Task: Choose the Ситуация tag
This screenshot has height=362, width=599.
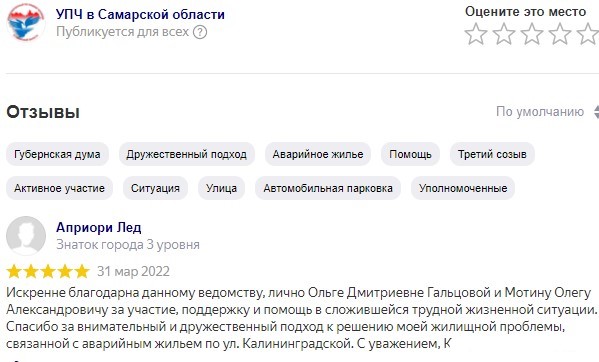Action: [x=155, y=188]
